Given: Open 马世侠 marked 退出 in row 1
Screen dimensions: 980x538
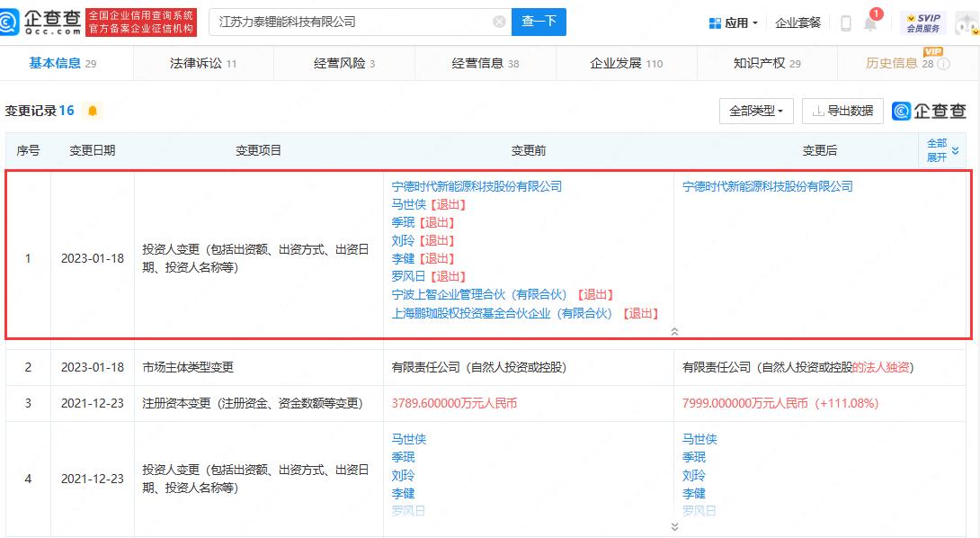Looking at the screenshot, I should [x=409, y=204].
